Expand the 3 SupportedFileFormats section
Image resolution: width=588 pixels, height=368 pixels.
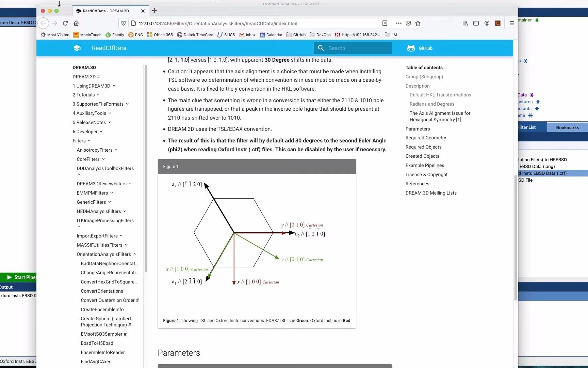pyautogui.click(x=100, y=104)
